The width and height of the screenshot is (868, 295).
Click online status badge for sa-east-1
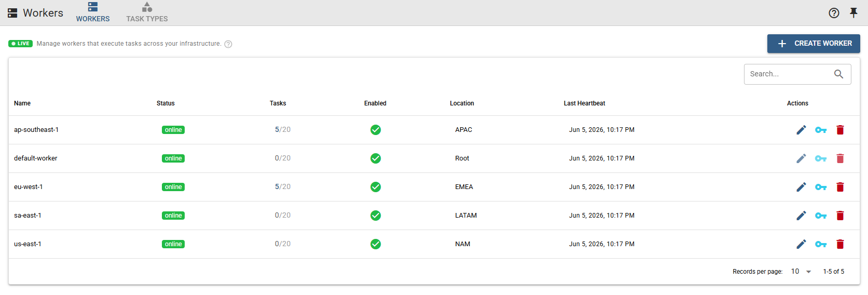pyautogui.click(x=173, y=216)
